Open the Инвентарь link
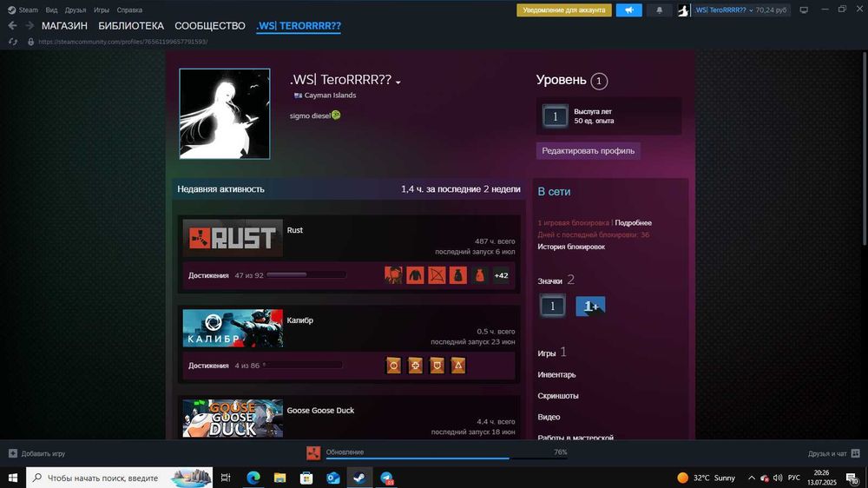This screenshot has height=488, width=868. tap(556, 374)
